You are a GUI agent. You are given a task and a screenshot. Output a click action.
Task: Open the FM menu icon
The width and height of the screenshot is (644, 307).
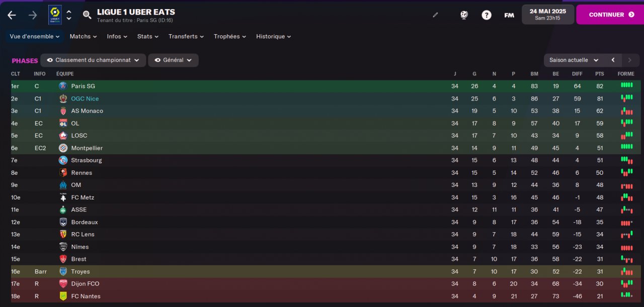[x=509, y=15]
